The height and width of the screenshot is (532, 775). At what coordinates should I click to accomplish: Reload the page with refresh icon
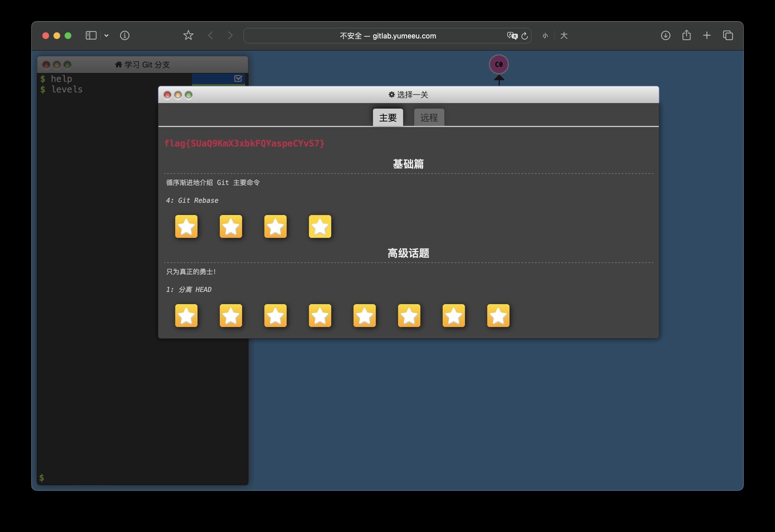[525, 36]
